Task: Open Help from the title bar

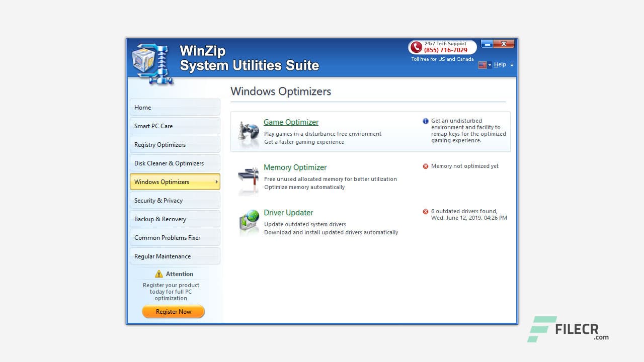Action: click(x=500, y=64)
